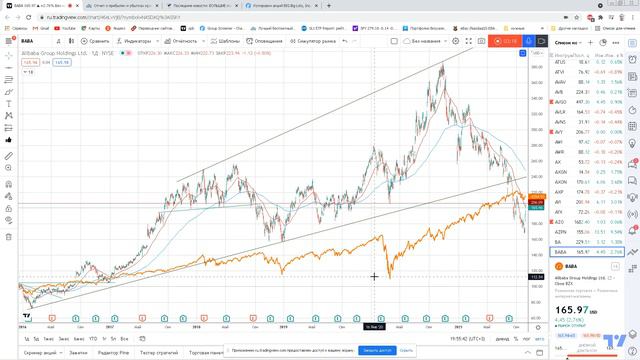Screen dimensions: 640x360
Task: Select the zoom-in tool
Action: point(9,168)
